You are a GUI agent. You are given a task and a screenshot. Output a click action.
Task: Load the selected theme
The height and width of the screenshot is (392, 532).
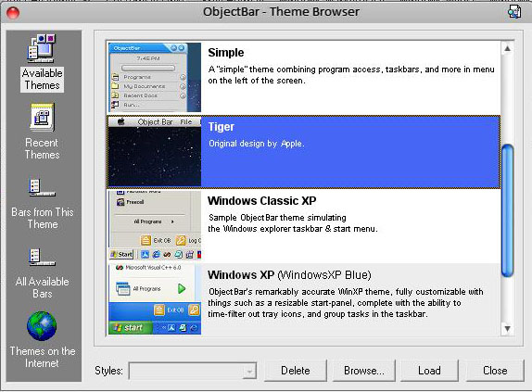click(429, 371)
